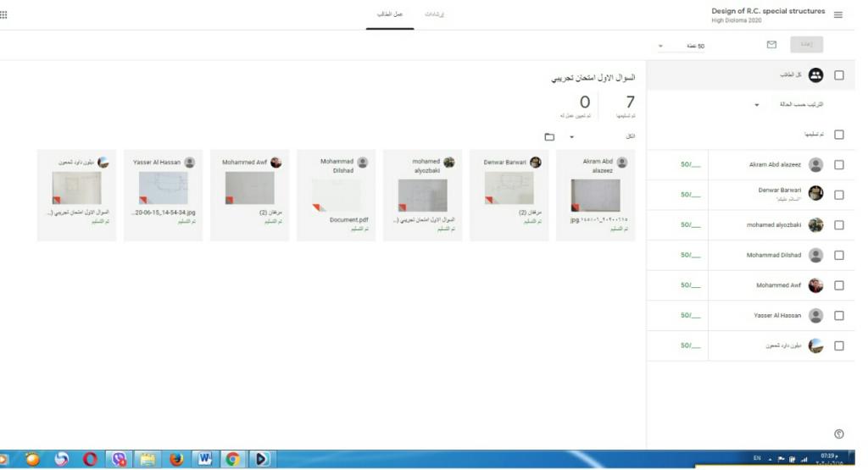Open Mohammad Dilshad's Document.pdf thumbnail
Screen dimensions: 868x470
pos(337,194)
